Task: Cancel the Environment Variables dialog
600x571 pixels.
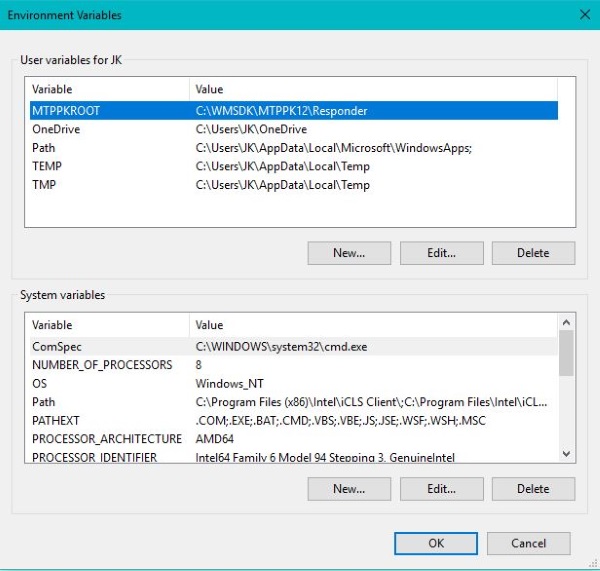Action: pos(528,543)
